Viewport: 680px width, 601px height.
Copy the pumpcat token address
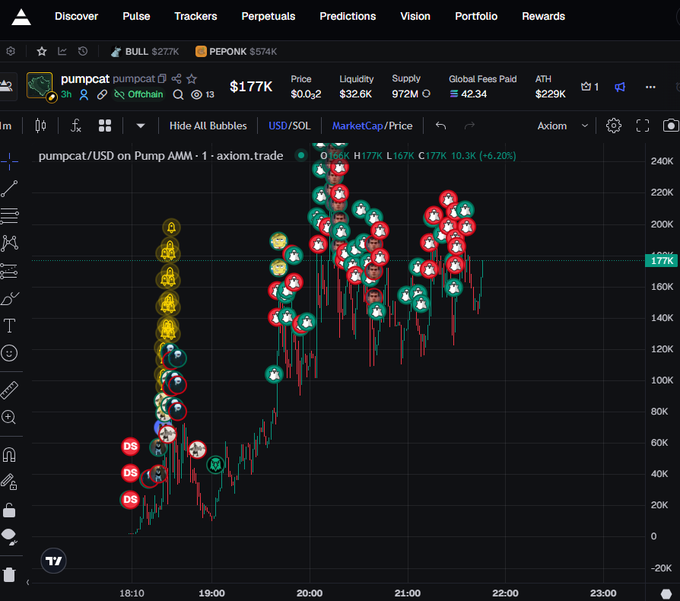click(162, 78)
